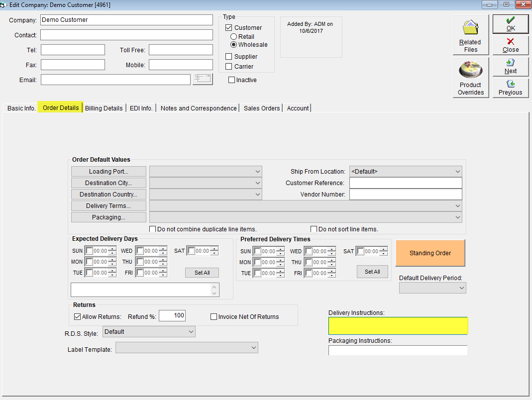Image resolution: width=532 pixels, height=400 pixels.
Task: Click the Contact input field
Action: point(126,35)
